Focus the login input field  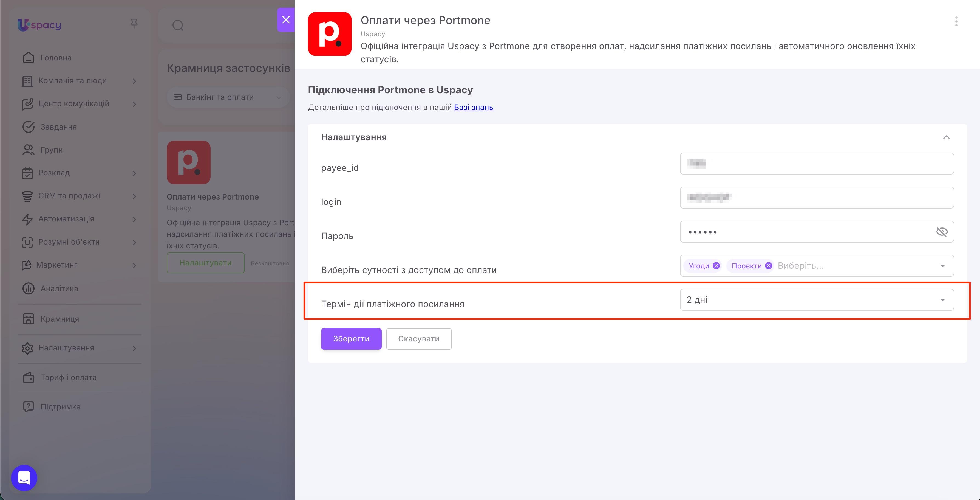tap(817, 198)
